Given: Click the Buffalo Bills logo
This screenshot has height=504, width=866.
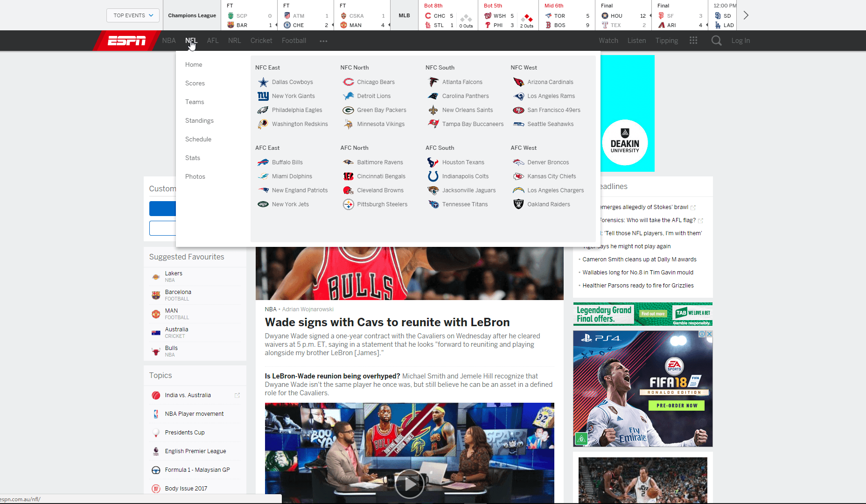Looking at the screenshot, I should tap(263, 162).
